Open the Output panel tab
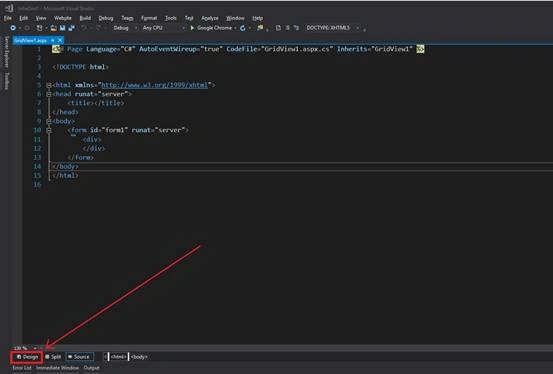The width and height of the screenshot is (553, 374). (91, 368)
